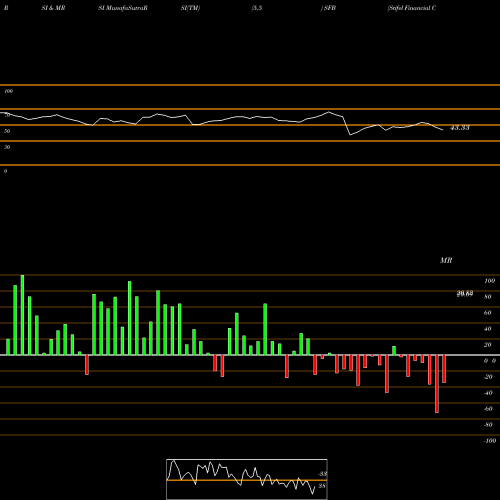Click the '0 0' zero label on MR axis
The width and height of the screenshot is (500, 500).
(x=490, y=361)
